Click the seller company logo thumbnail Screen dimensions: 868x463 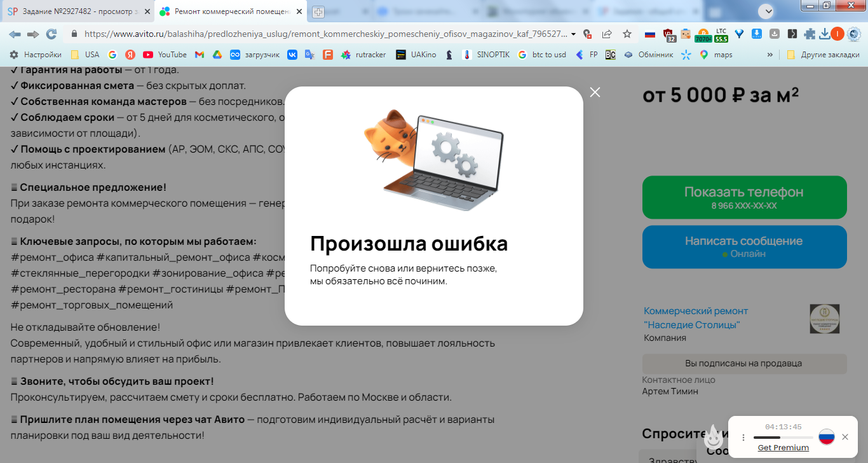[824, 319]
